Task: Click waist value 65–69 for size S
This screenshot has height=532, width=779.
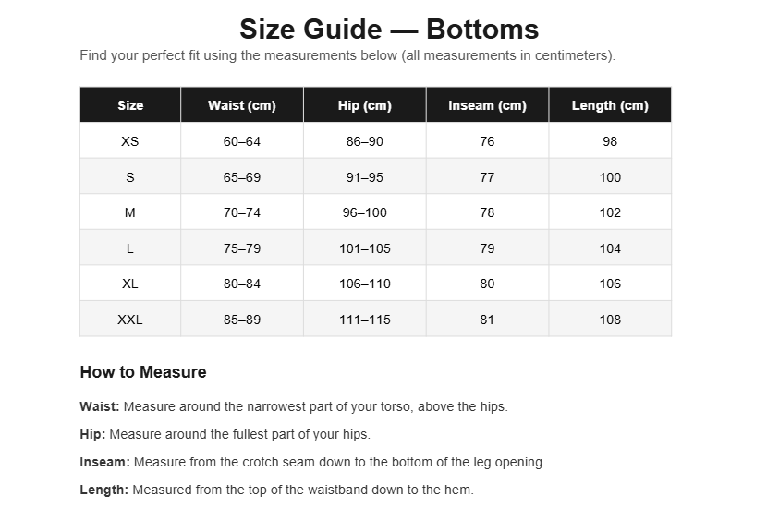Action: 242,176
